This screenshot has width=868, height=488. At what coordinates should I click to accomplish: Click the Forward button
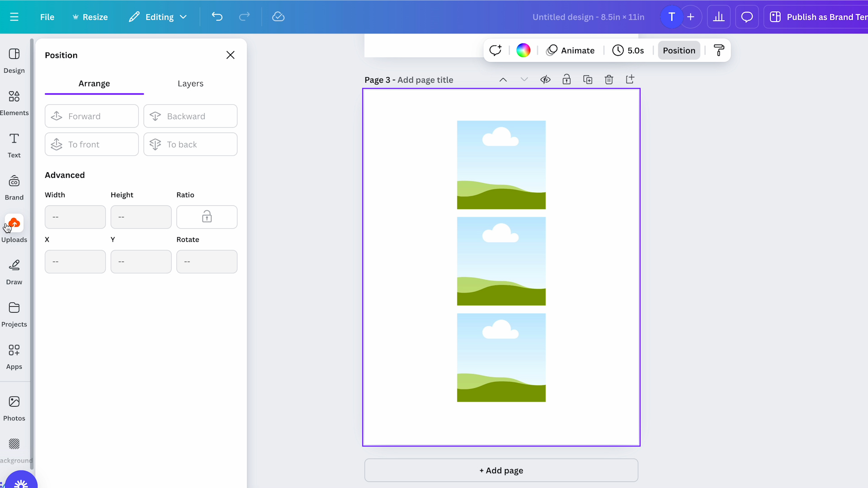92,116
